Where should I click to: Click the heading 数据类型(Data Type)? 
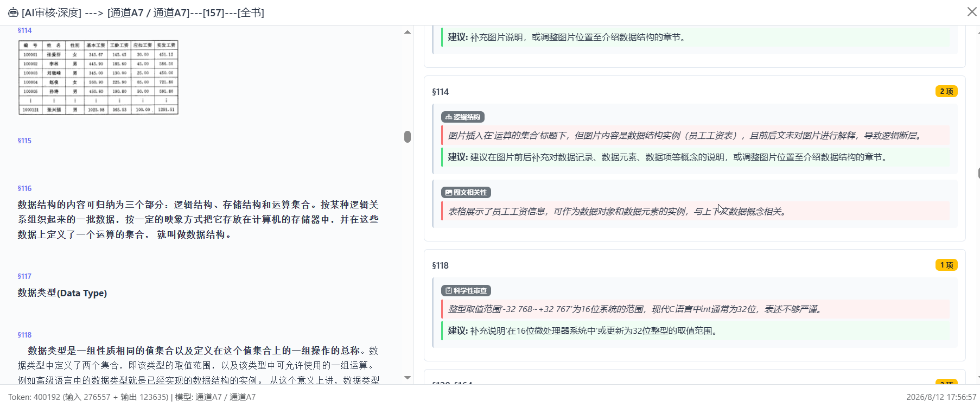point(62,293)
